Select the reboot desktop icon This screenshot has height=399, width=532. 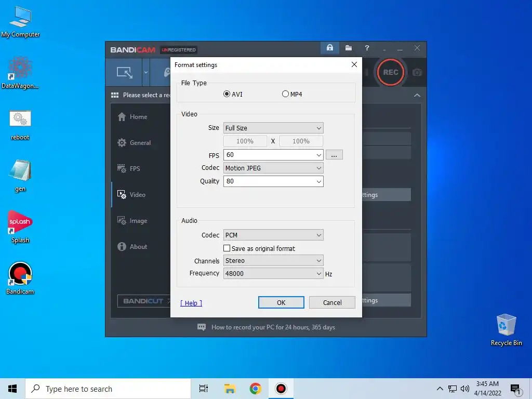(20, 125)
